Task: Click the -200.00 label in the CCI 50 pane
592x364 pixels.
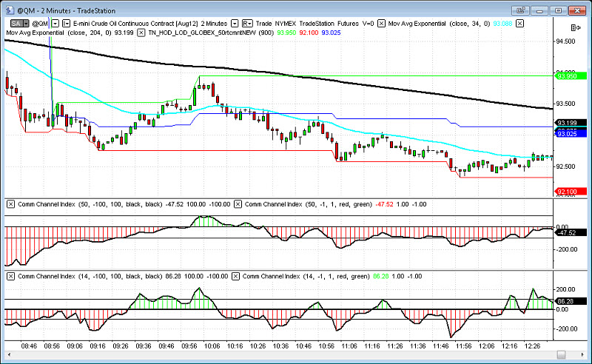Action: (565, 249)
